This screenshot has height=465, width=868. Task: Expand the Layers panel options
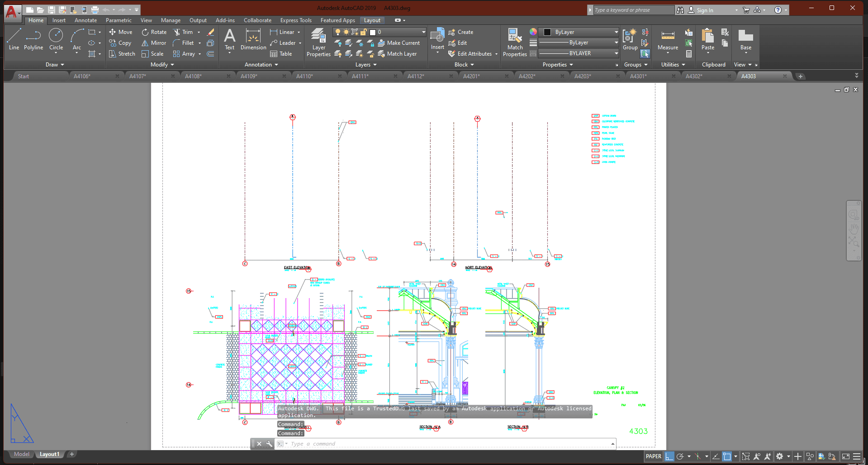pos(365,65)
